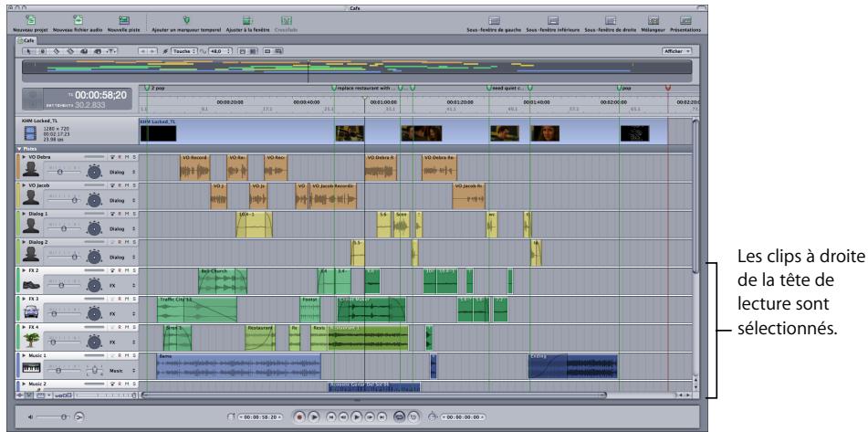Toggle the Sous-fenêtre de gauche pane
The height and width of the screenshot is (432, 868).
click(x=495, y=20)
